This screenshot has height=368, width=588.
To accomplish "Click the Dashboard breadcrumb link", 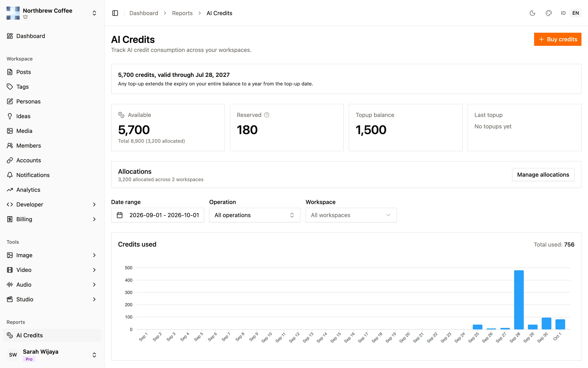I will click(144, 13).
